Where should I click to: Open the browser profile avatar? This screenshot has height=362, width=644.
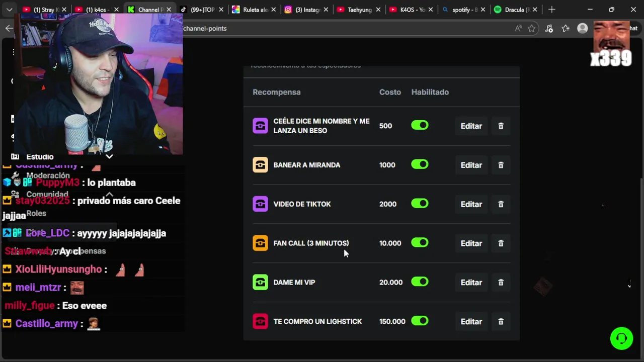point(583,28)
